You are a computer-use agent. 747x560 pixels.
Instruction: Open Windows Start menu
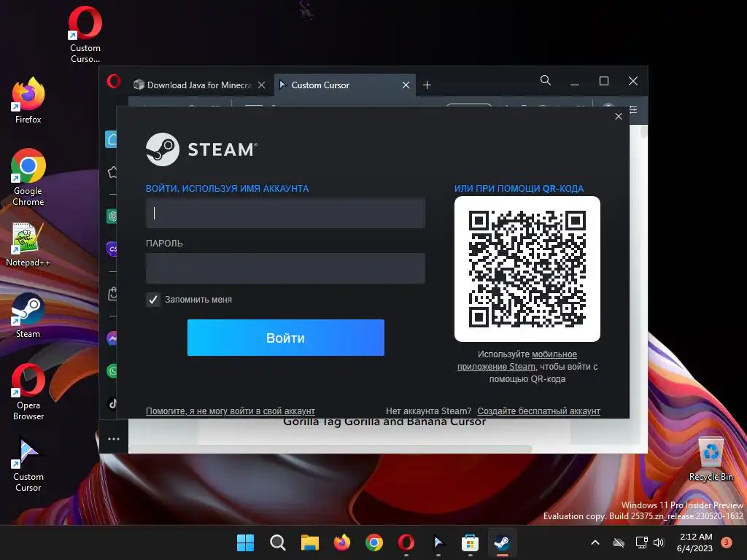pos(245,542)
